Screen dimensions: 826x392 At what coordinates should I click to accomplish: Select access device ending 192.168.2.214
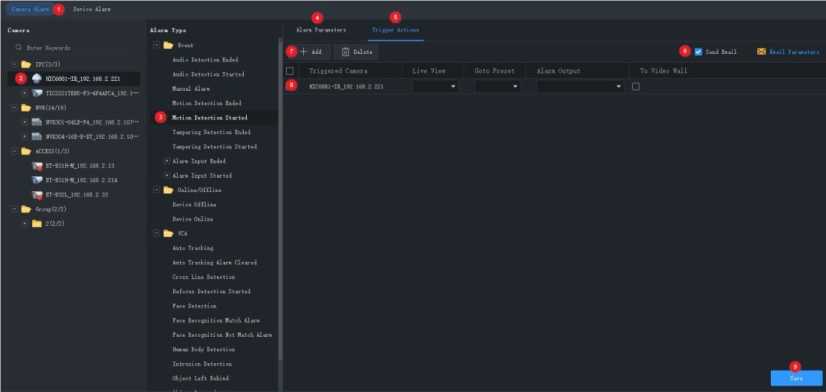point(81,180)
